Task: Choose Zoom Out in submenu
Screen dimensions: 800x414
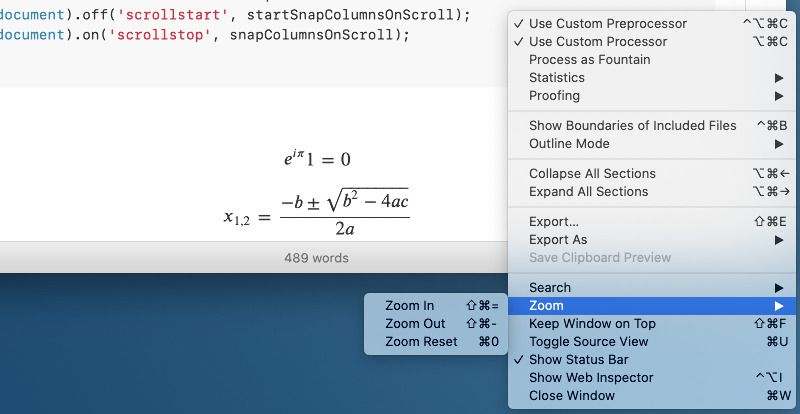Action: 436,324
